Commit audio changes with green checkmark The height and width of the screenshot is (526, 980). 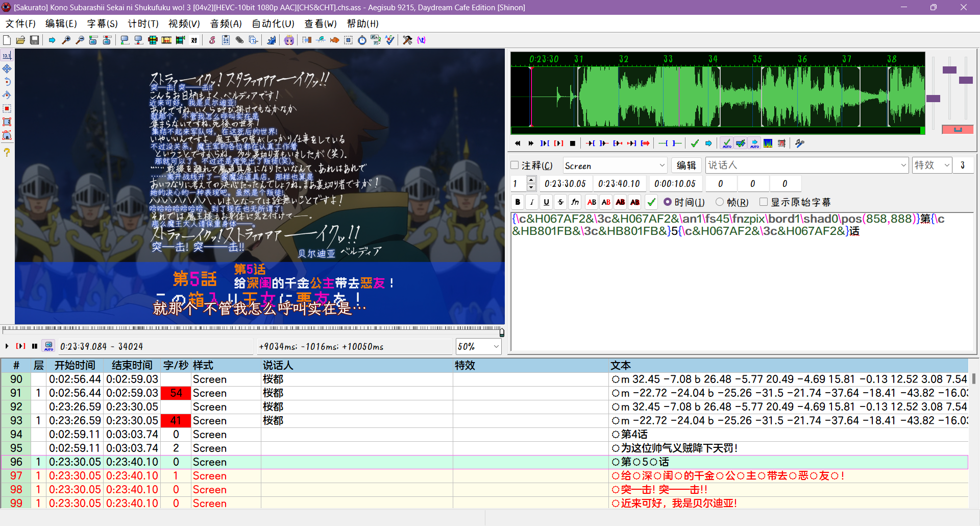pos(695,144)
